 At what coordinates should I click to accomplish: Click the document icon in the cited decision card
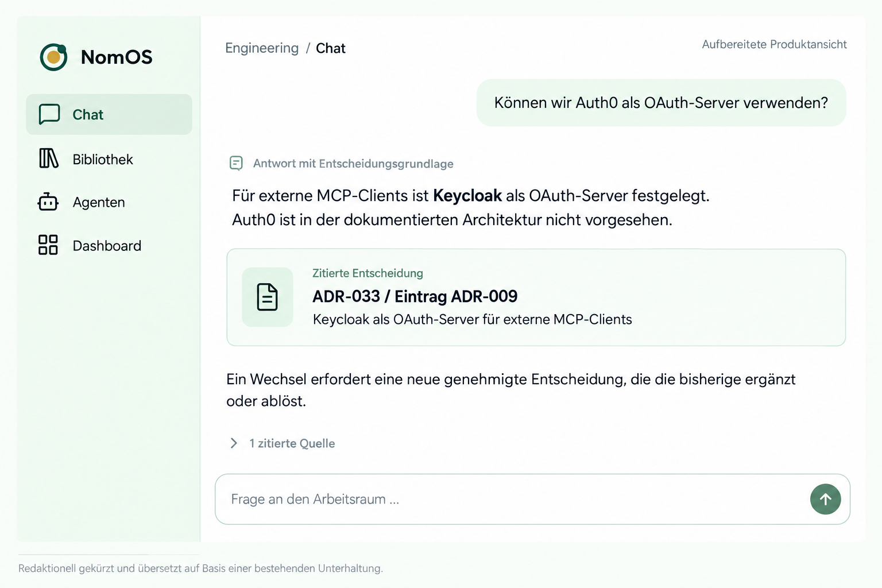click(268, 297)
